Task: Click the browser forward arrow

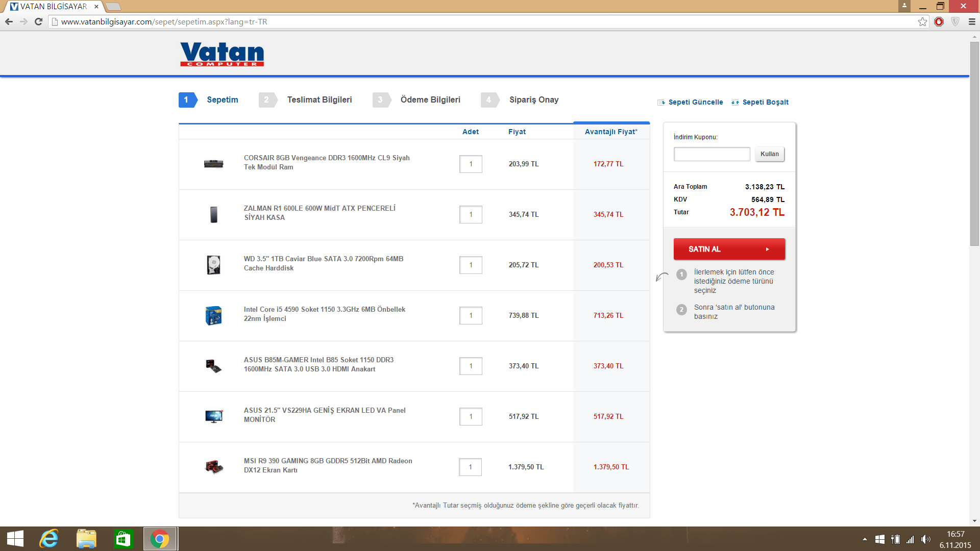Action: tap(23, 22)
